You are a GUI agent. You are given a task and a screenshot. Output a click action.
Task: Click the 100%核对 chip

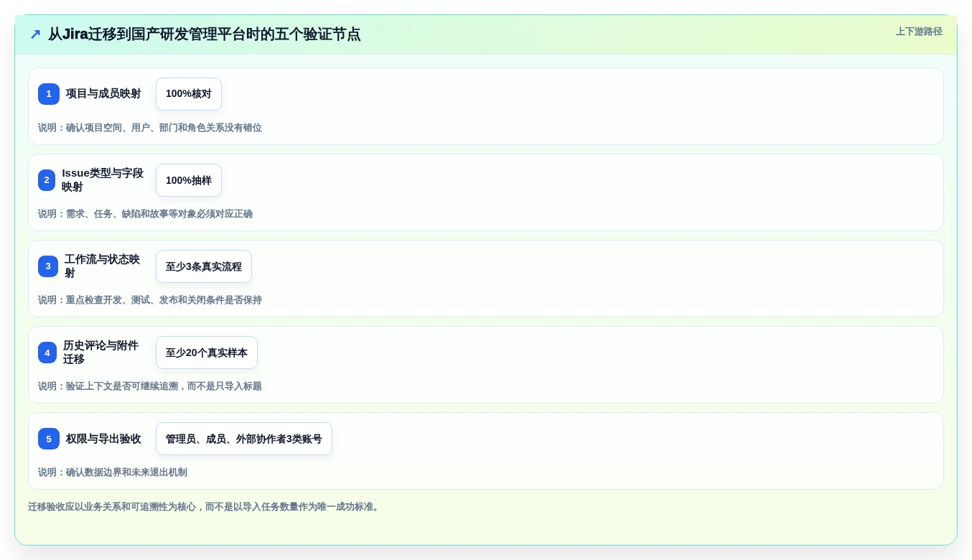point(189,94)
